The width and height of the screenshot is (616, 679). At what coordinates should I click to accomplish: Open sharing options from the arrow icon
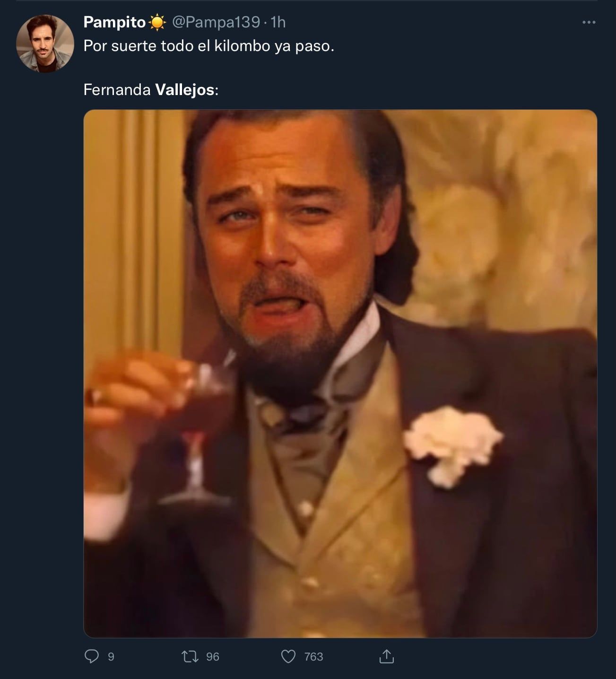(386, 656)
